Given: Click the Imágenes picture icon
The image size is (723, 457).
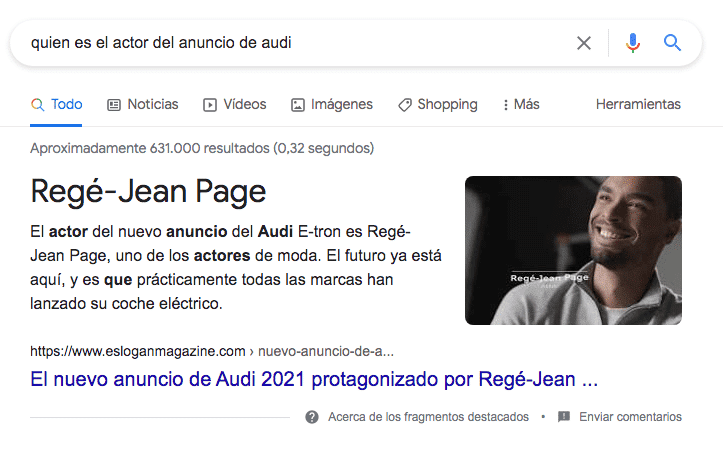Looking at the screenshot, I should point(298,105).
